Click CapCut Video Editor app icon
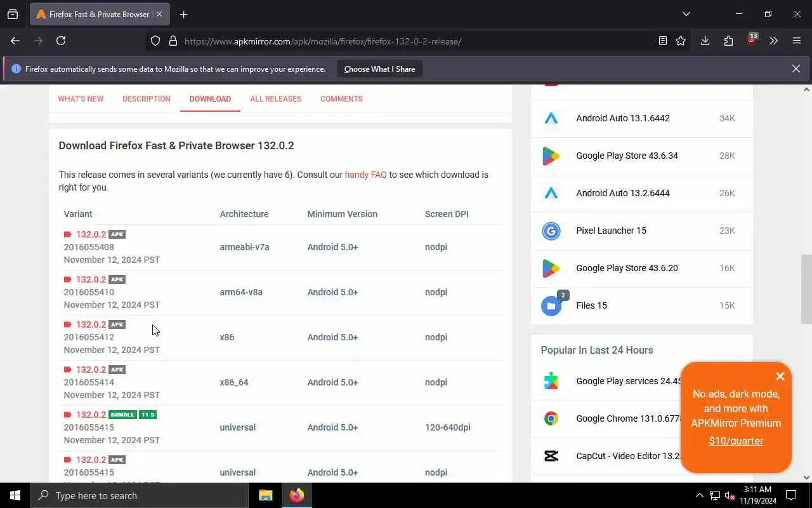This screenshot has height=508, width=812. 551,456
